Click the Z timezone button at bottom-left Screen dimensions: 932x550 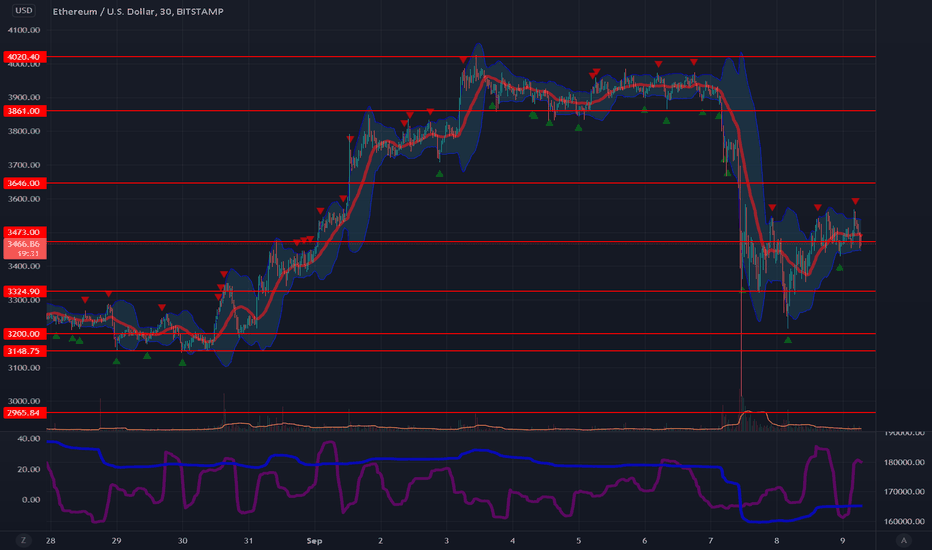coord(24,540)
